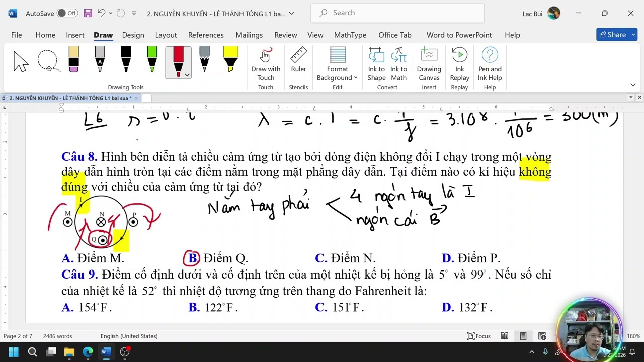This screenshot has height=362, width=644.
Task: Click the Search box
Action: (x=397, y=13)
